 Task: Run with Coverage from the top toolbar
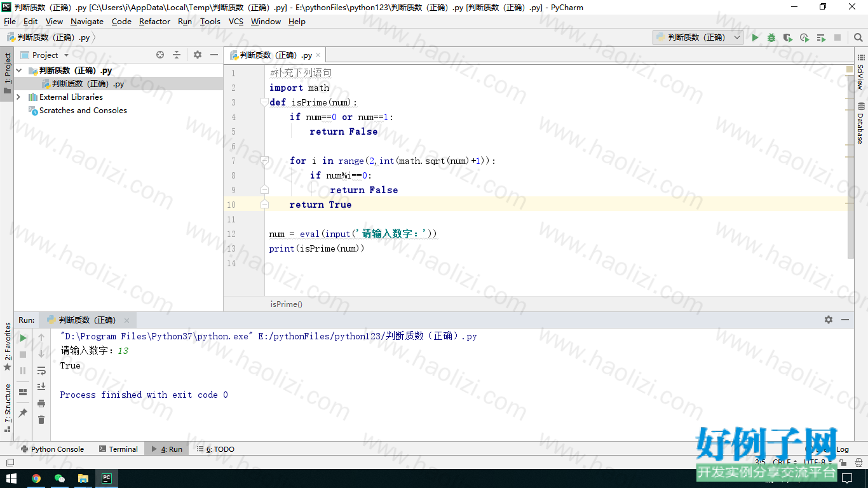click(x=788, y=37)
